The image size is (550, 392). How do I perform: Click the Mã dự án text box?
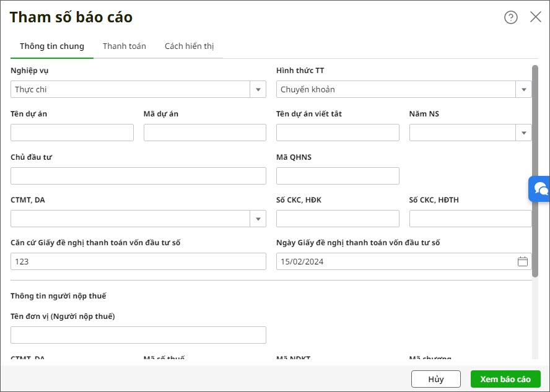pyautogui.click(x=204, y=133)
